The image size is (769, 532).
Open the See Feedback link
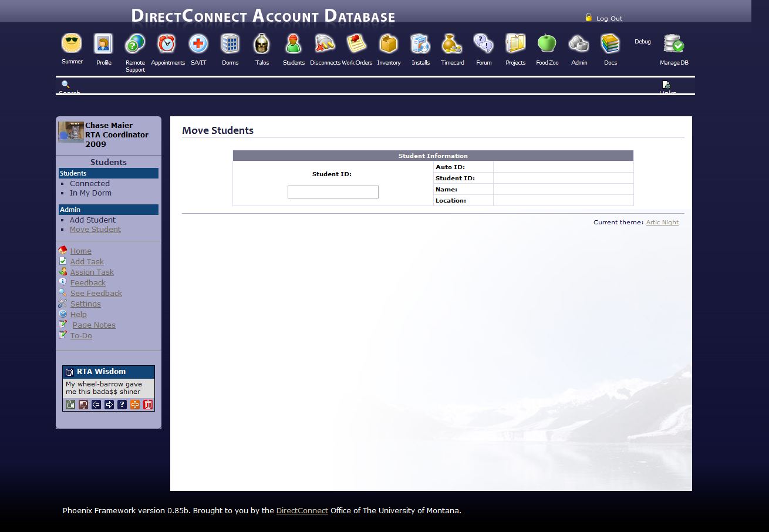96,294
